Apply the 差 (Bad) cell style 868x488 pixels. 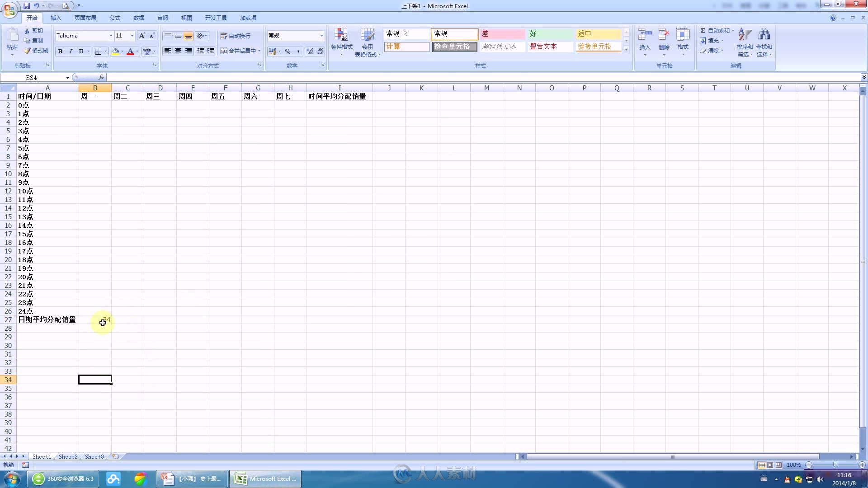tap(502, 34)
